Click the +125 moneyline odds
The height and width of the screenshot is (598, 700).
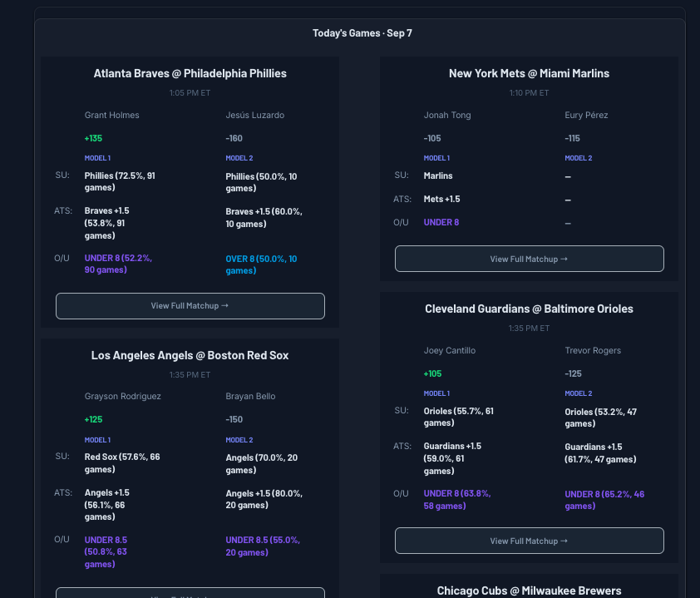tap(93, 419)
